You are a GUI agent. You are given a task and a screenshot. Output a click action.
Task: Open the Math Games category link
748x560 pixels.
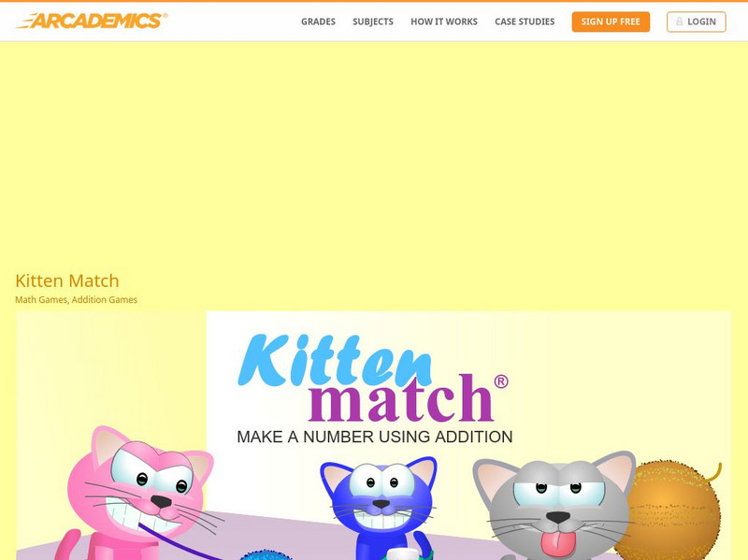[41, 299]
